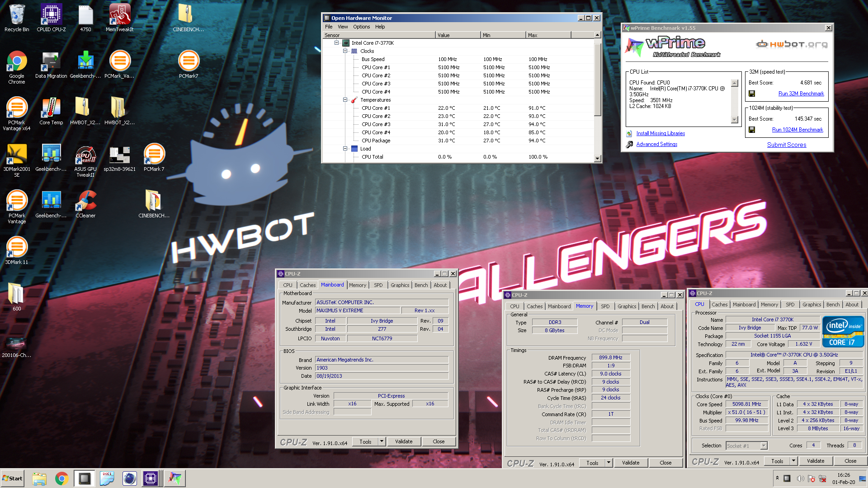Open 3DMark 11 desktop shortcut
The image size is (868, 488).
click(17, 250)
